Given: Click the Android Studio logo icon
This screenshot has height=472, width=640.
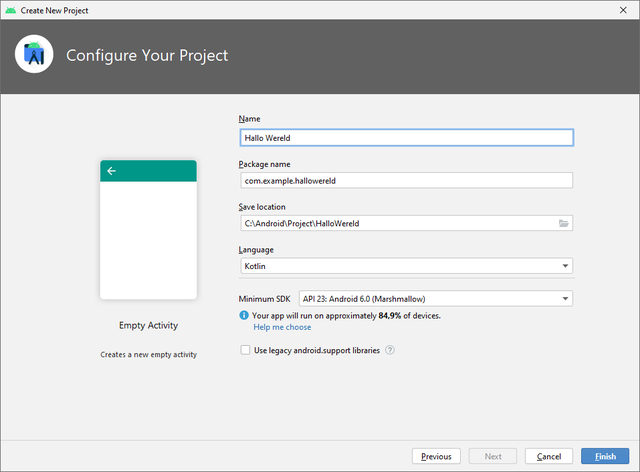Looking at the screenshot, I should click(x=34, y=54).
